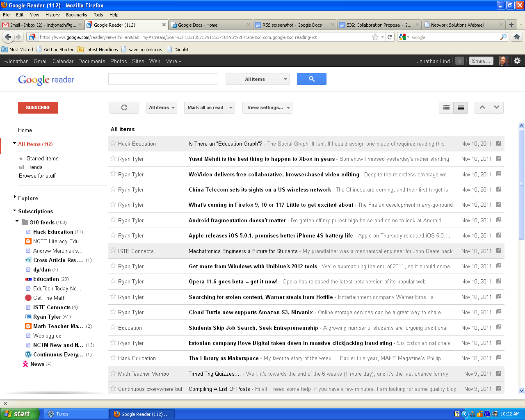This screenshot has height=420, width=525.
Task: Go to previous item arrow
Action: tap(482, 107)
